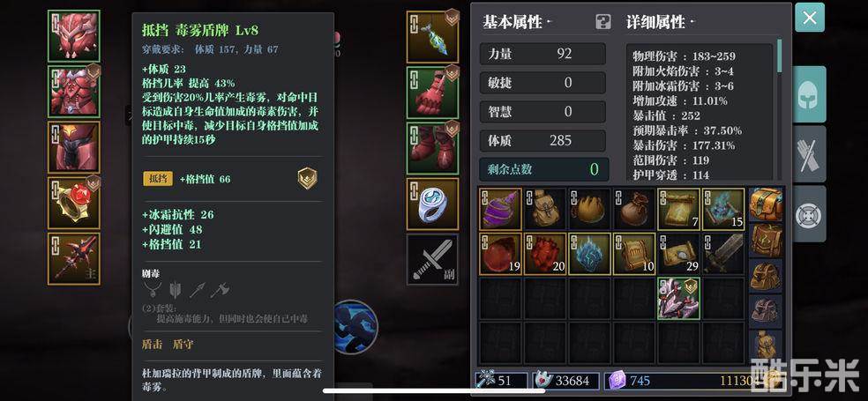Select the silver blue-gem ring slot
The height and width of the screenshot is (401, 868).
[x=433, y=204]
